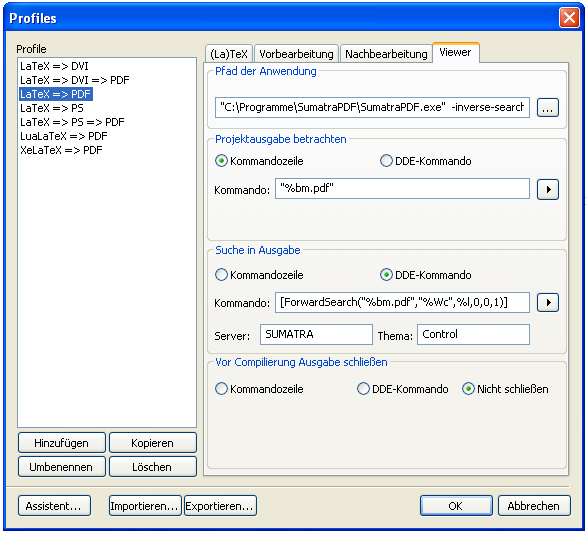
Task: Open the Vorbearbeitung tab
Action: pyautogui.click(x=296, y=54)
